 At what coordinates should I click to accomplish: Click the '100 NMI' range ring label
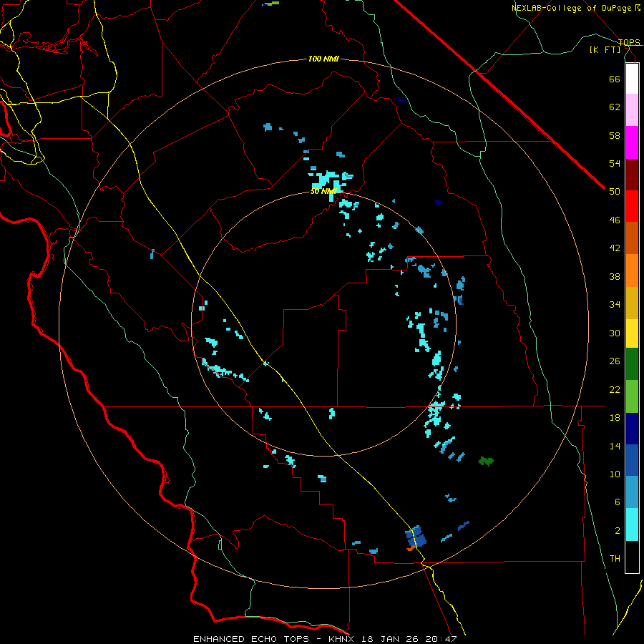pyautogui.click(x=323, y=59)
